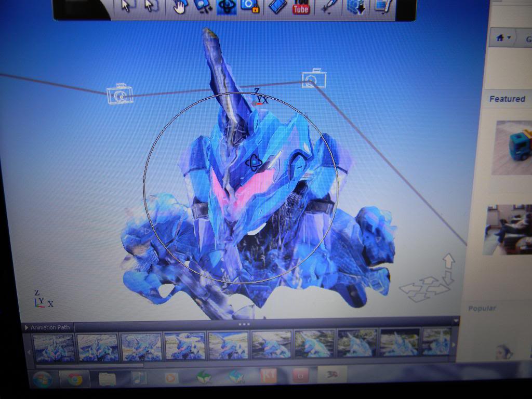Viewport: 532px width, 399px height.
Task: Select the tenth photo thumbnail in filmstrip
Action: pos(436,341)
